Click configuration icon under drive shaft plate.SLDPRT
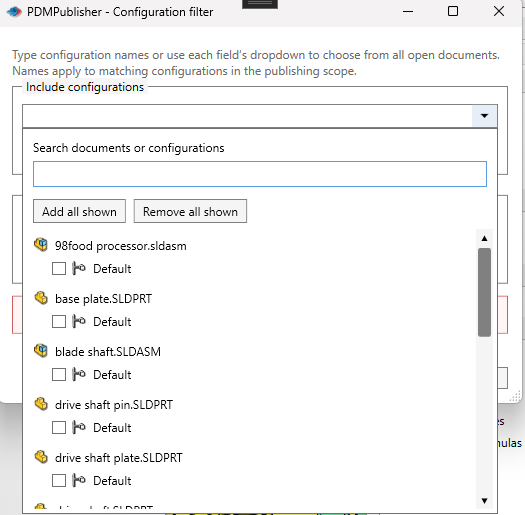525x515 pixels. (x=79, y=480)
